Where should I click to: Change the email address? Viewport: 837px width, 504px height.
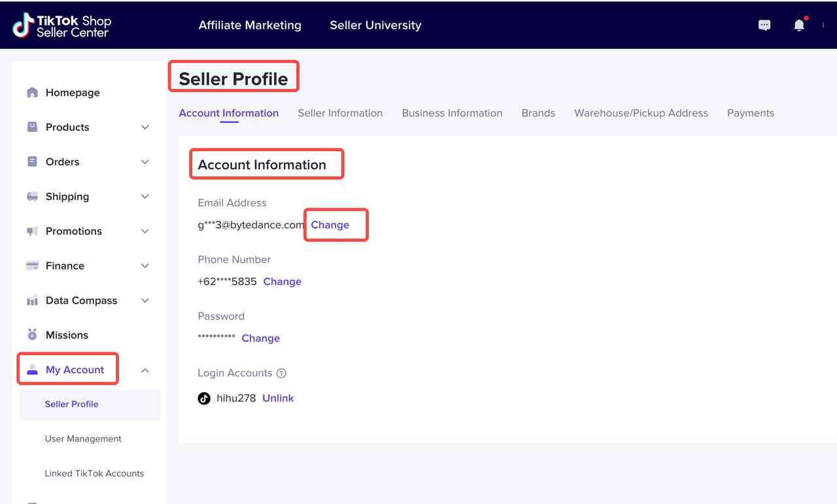point(330,225)
